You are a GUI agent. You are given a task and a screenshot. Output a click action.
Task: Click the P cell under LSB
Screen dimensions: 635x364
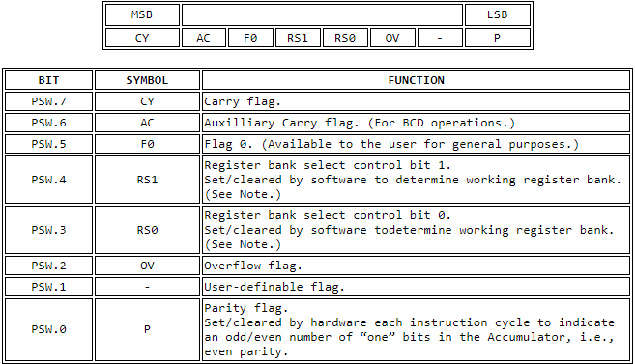[x=498, y=38]
